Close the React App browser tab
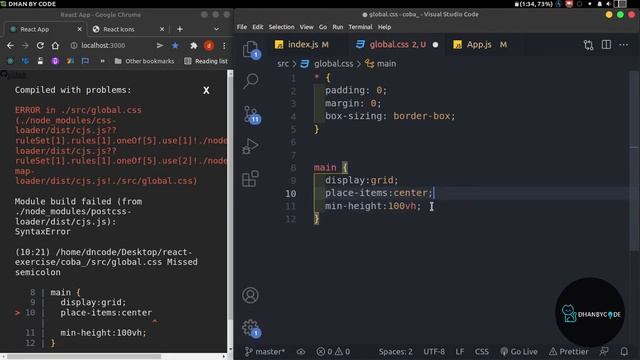 [x=80, y=29]
